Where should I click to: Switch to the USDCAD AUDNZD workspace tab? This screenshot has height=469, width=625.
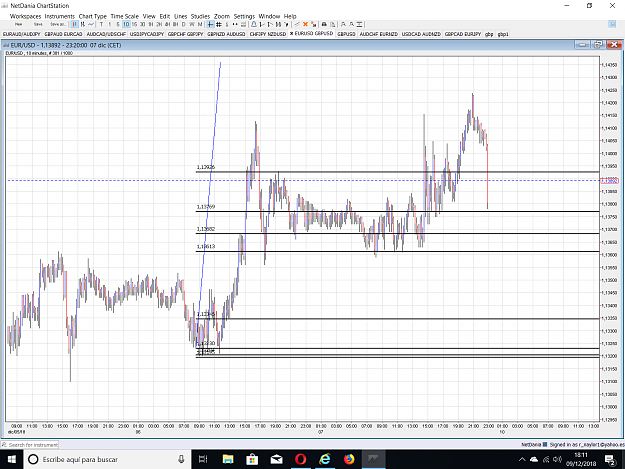(x=421, y=34)
